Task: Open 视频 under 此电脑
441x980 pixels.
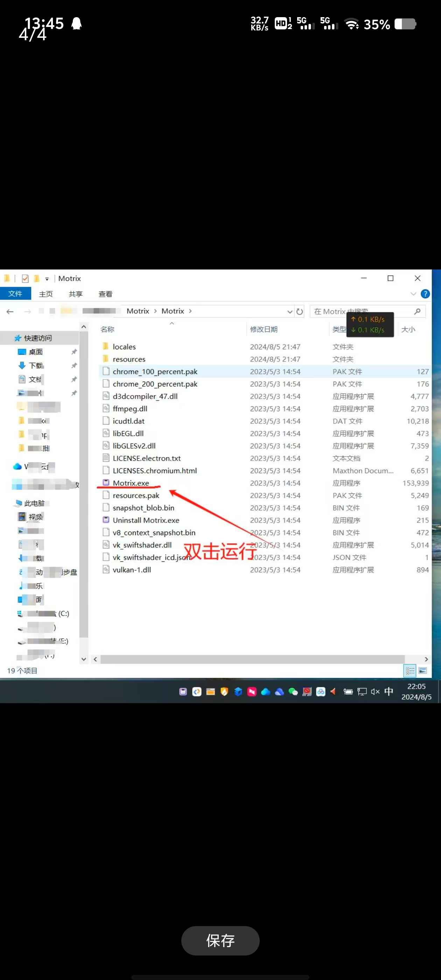Action: (x=35, y=517)
